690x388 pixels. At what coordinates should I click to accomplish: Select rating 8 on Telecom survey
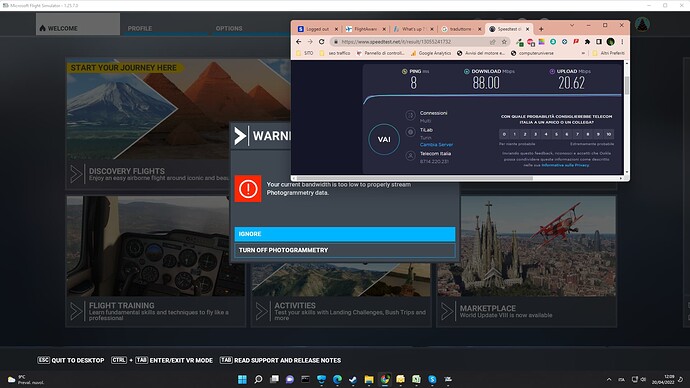click(587, 134)
